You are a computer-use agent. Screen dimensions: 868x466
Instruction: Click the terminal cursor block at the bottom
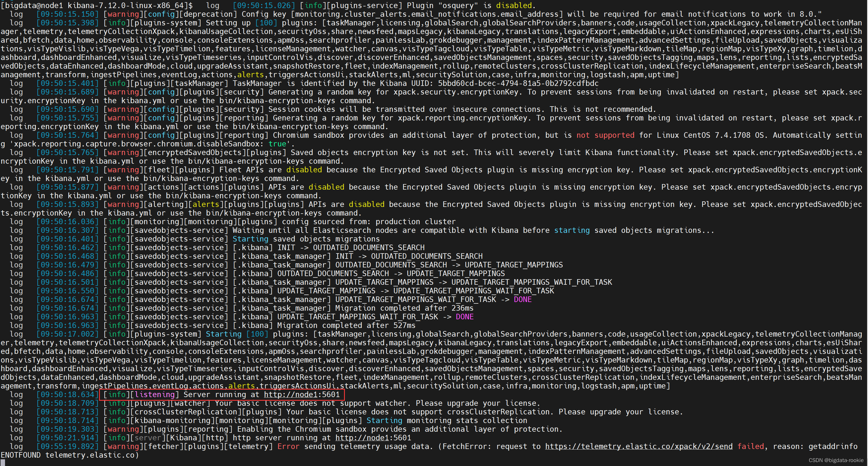(2, 463)
